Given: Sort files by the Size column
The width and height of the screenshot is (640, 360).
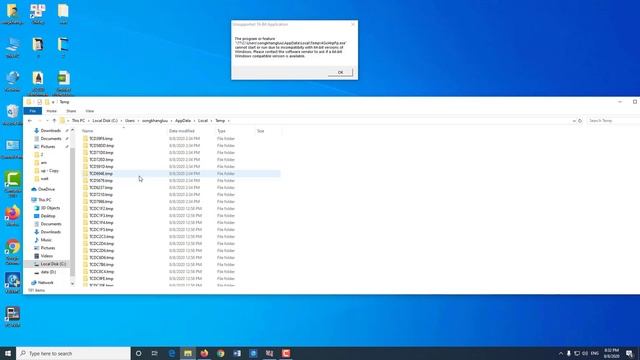Looking at the screenshot, I should pyautogui.click(x=260, y=131).
